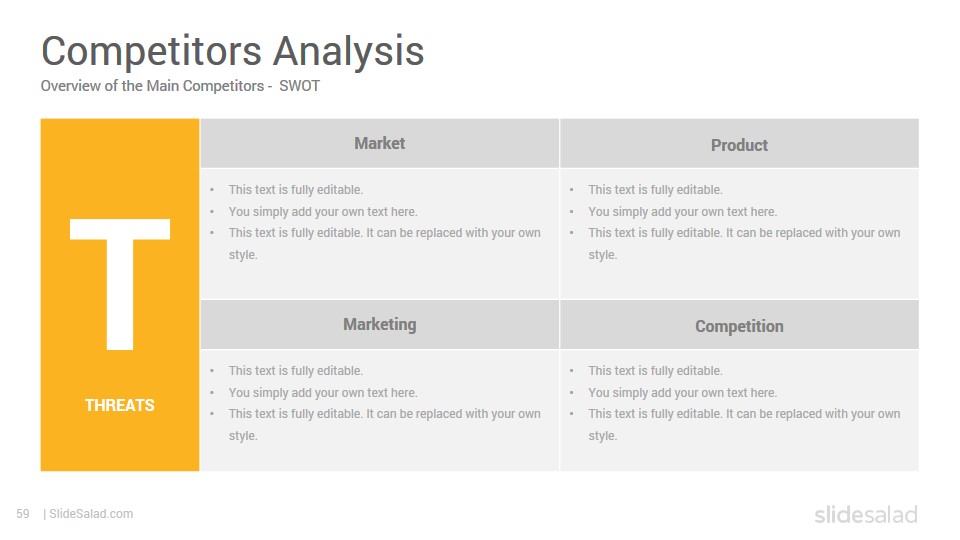The image size is (960, 540).
Task: Click the large white T letter
Action: [x=120, y=284]
